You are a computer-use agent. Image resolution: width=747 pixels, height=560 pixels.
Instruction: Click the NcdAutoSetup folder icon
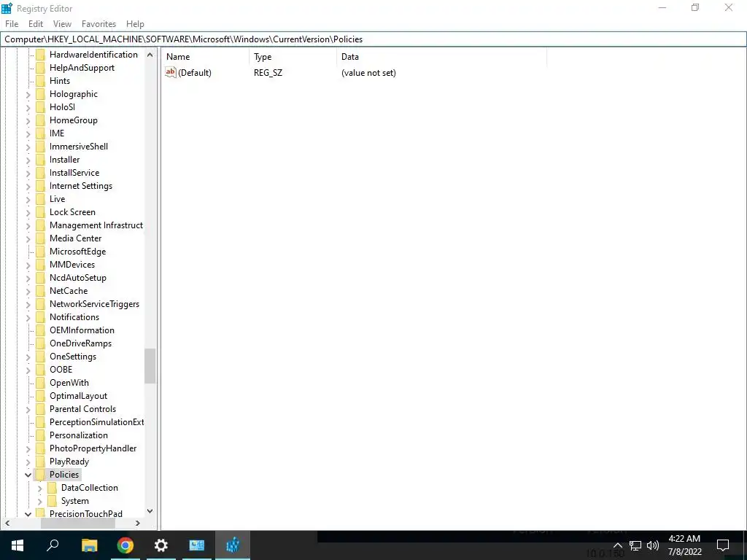(x=41, y=278)
